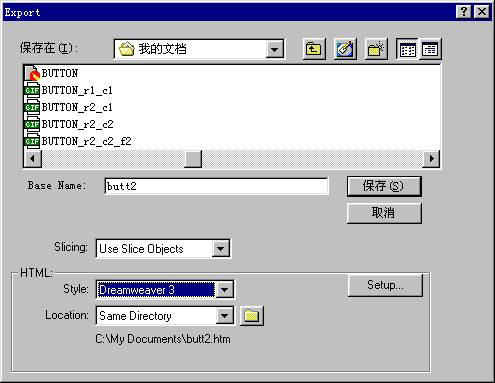The height and width of the screenshot is (383, 495).
Task: Expand the 保存在 folder dropdown
Action: click(275, 50)
